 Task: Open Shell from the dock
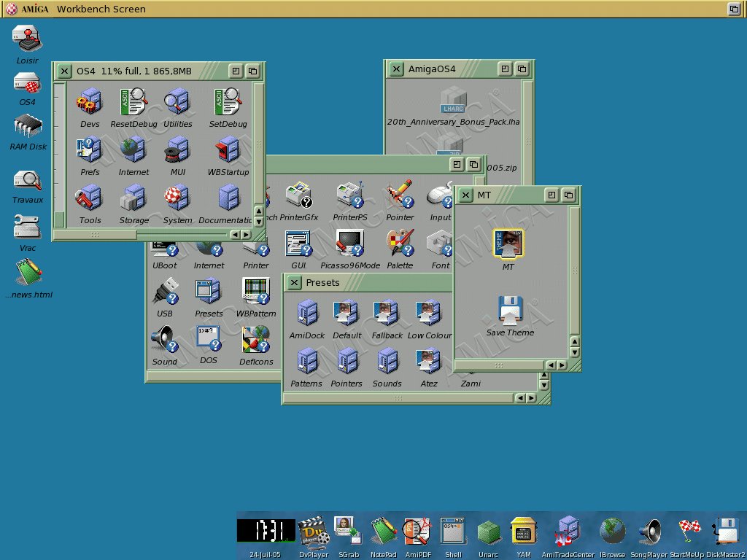tap(452, 531)
